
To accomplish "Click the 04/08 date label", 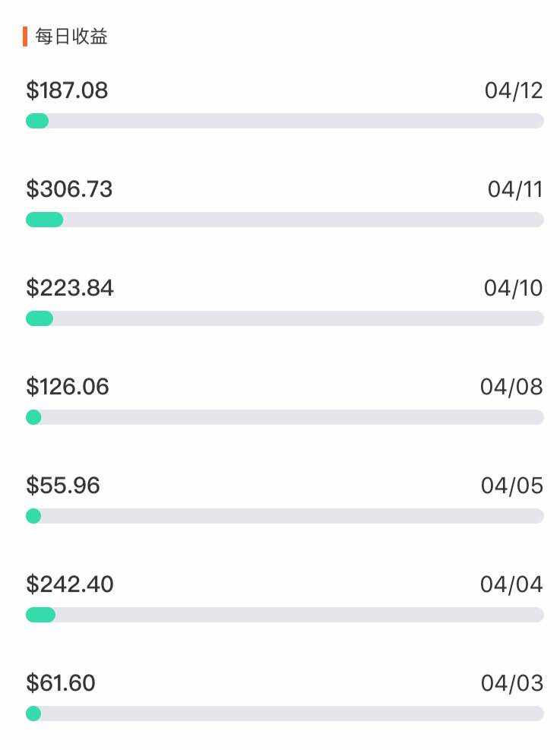I will coord(511,387).
